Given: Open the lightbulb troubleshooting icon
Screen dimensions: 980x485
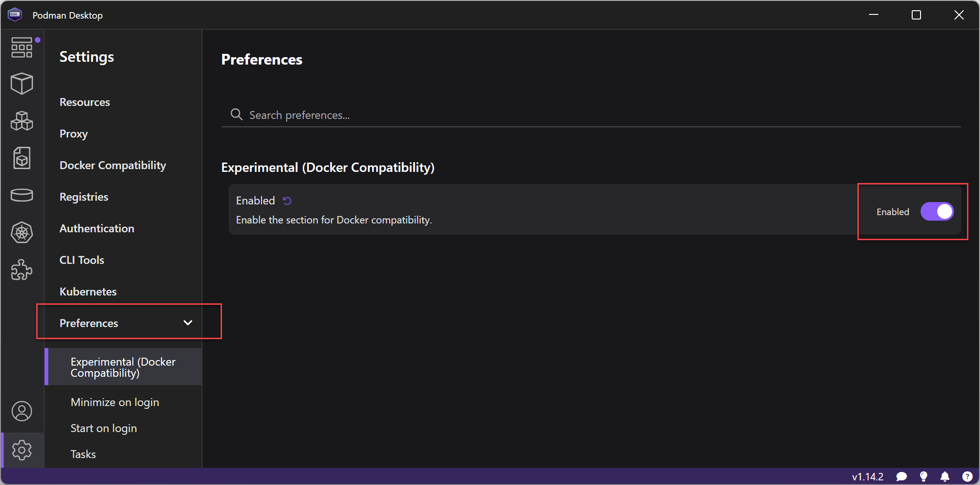Looking at the screenshot, I should (923, 477).
